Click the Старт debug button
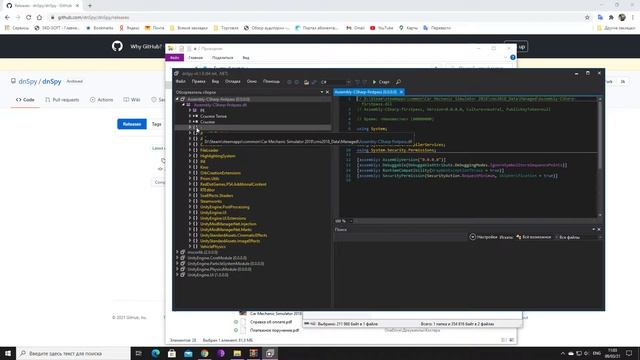 coord(381,82)
